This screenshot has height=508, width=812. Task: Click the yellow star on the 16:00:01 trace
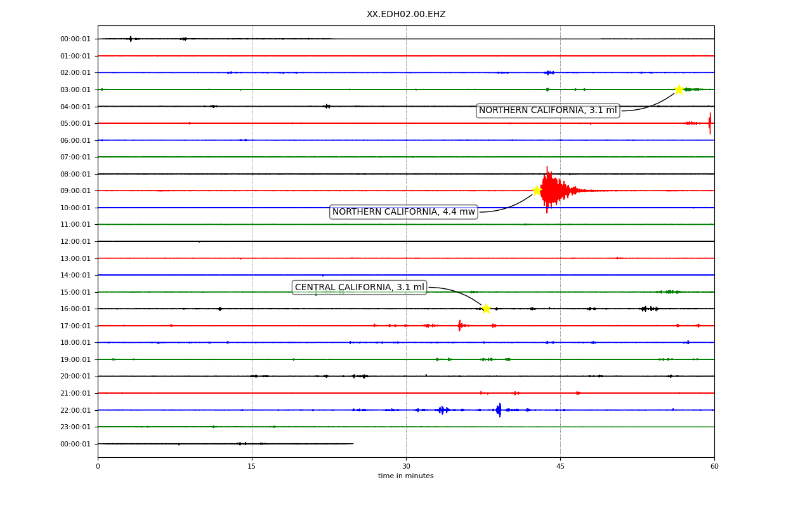click(486, 309)
